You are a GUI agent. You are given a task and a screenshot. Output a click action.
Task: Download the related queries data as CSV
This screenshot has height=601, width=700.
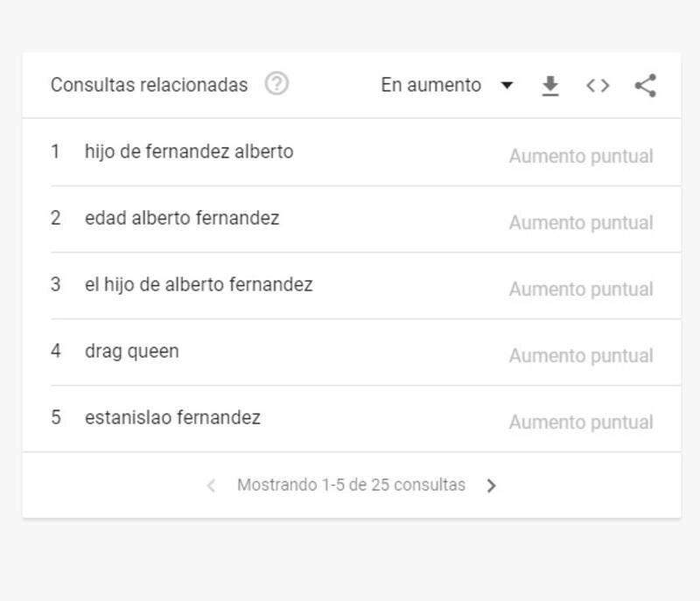[549, 86]
